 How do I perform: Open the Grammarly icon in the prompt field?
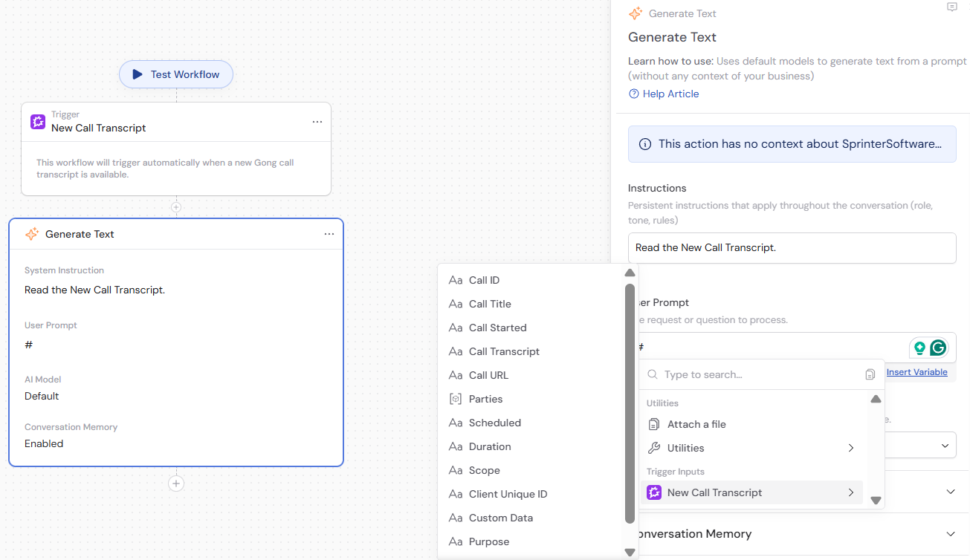(x=938, y=347)
